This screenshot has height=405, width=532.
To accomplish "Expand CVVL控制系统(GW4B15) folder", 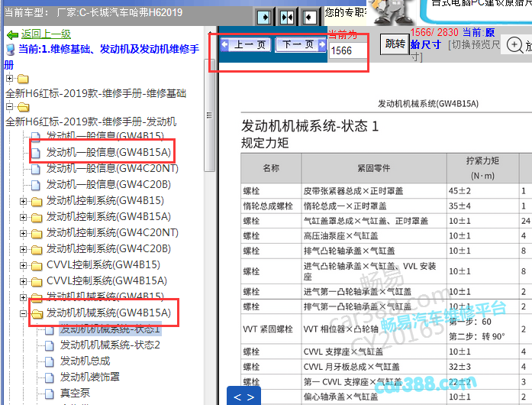I will (23, 265).
